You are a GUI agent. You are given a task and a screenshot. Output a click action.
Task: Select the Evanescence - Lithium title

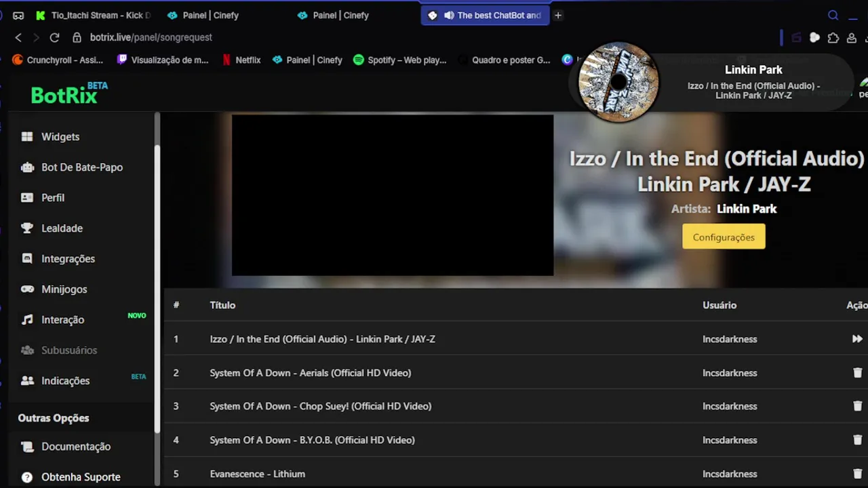pyautogui.click(x=257, y=474)
